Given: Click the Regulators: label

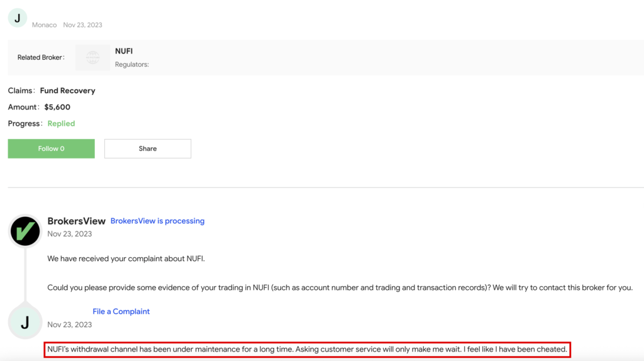Looking at the screenshot, I should [132, 65].
